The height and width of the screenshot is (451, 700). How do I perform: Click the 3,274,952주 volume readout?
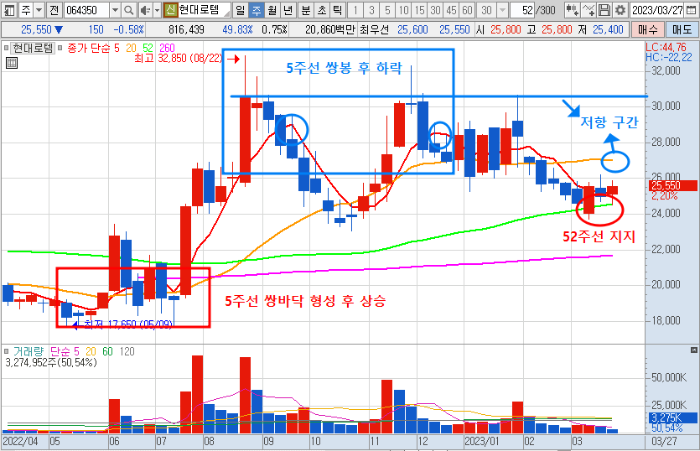tap(51, 362)
